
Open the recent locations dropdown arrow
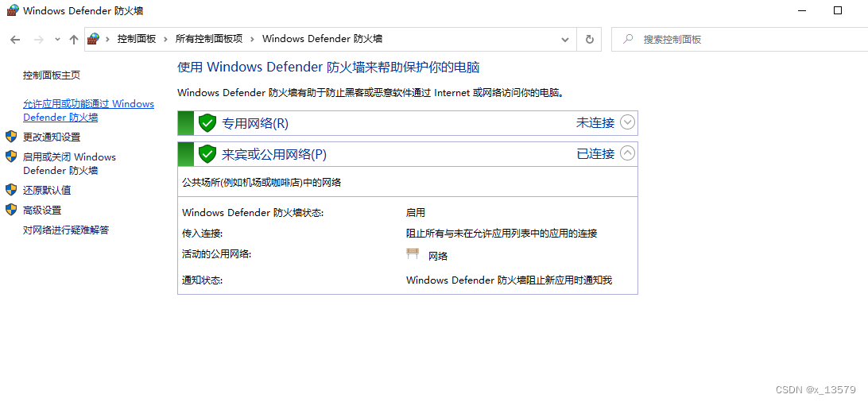click(x=57, y=39)
